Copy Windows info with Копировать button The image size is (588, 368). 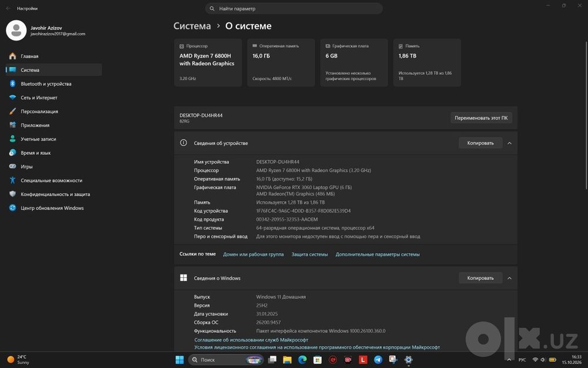pos(480,279)
